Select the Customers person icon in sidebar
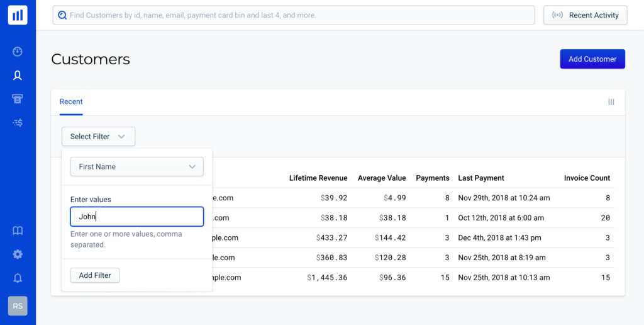The width and height of the screenshot is (644, 325). click(18, 76)
